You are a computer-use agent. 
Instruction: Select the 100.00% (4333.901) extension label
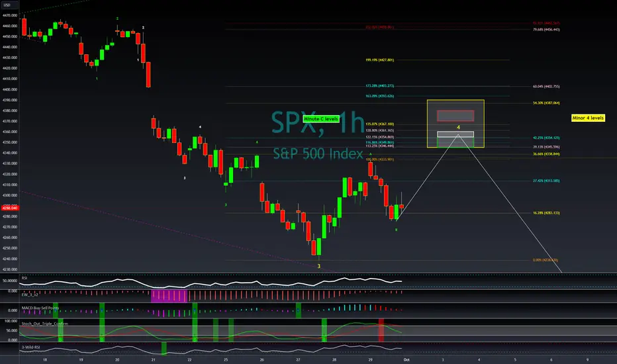[x=380, y=159]
